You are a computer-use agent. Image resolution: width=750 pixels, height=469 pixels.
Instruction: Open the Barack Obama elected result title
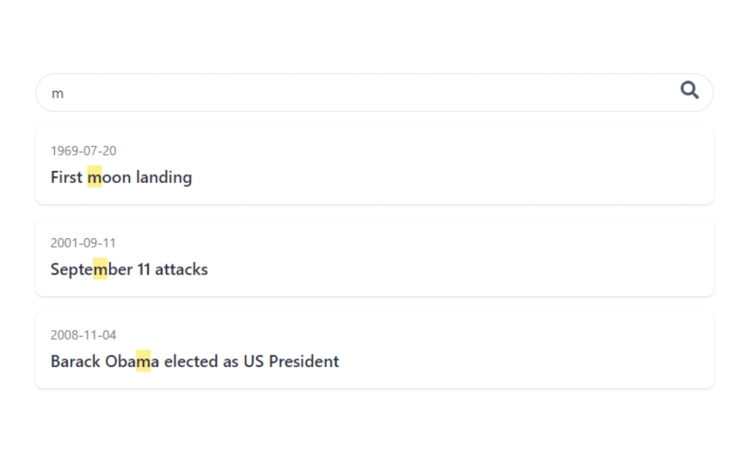195,361
